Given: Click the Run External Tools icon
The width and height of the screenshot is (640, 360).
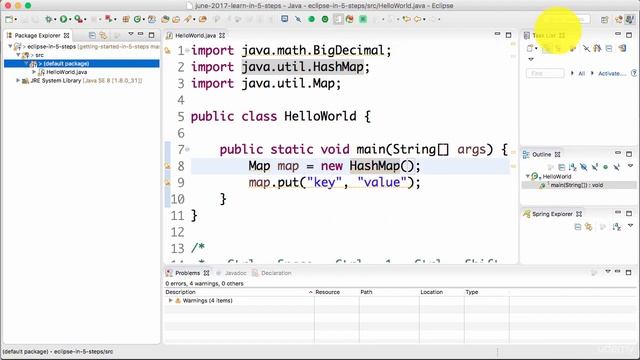Looking at the screenshot, I should pyautogui.click(x=78, y=19).
